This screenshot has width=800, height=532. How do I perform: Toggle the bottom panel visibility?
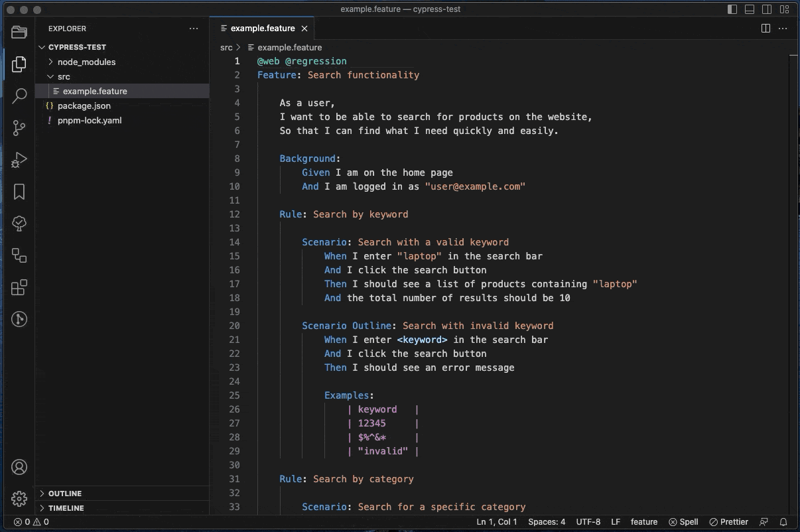(750, 9)
